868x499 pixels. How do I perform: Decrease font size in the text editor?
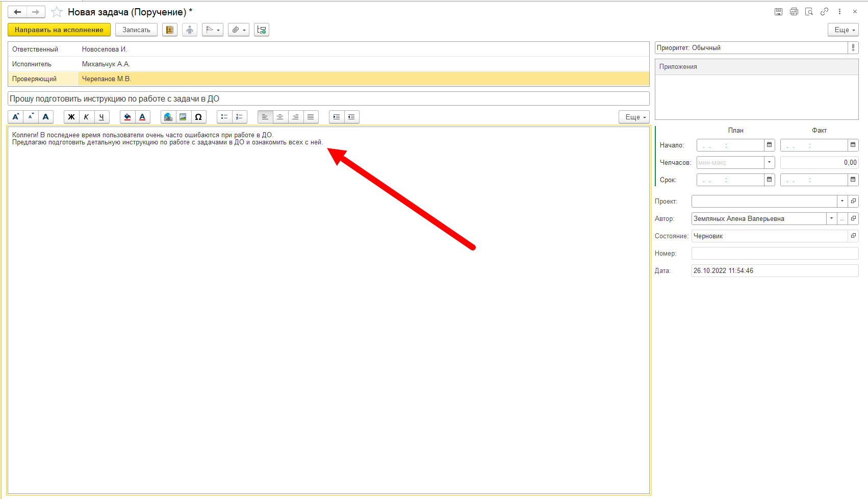pyautogui.click(x=31, y=117)
